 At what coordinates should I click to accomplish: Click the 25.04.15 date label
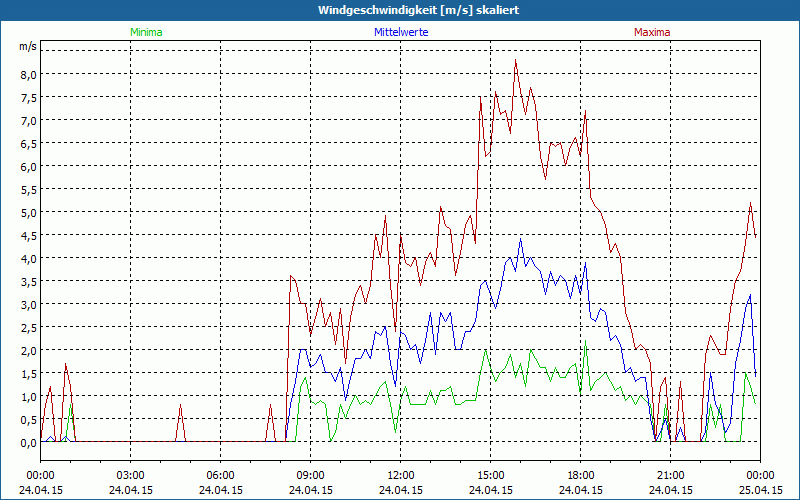click(760, 490)
